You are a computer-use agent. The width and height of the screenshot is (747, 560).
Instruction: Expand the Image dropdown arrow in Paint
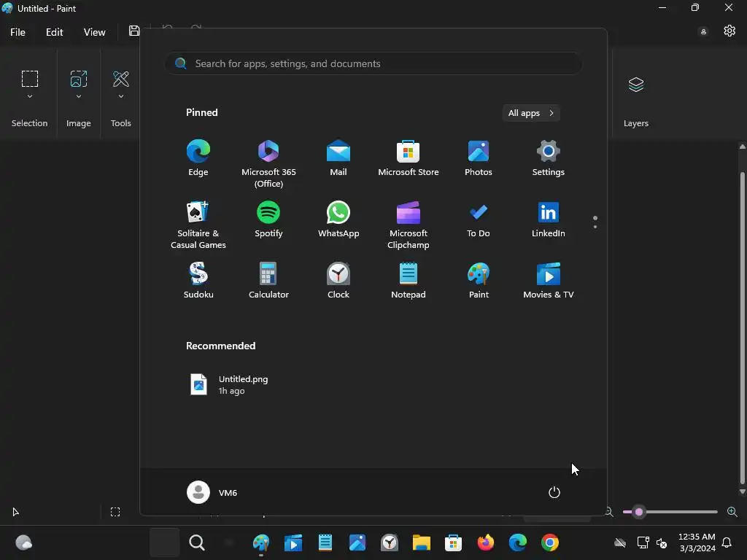click(79, 96)
